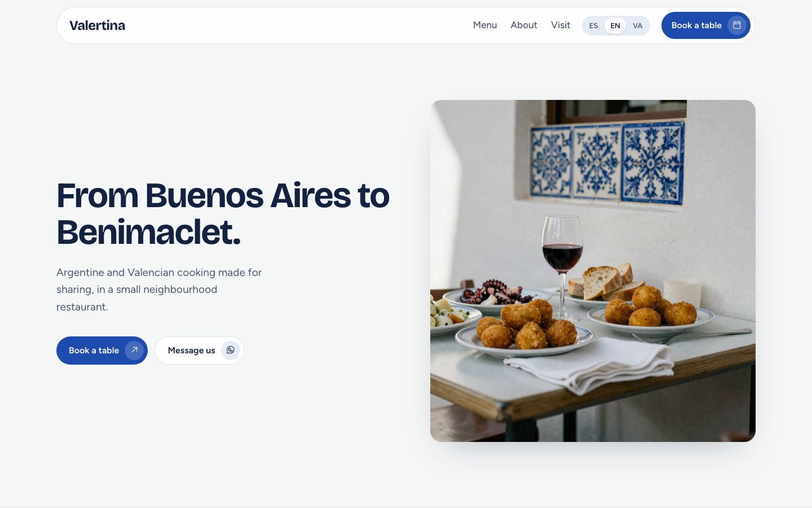This screenshot has width=812, height=508.
Task: Click the hero Book a table label
Action: click(x=94, y=351)
